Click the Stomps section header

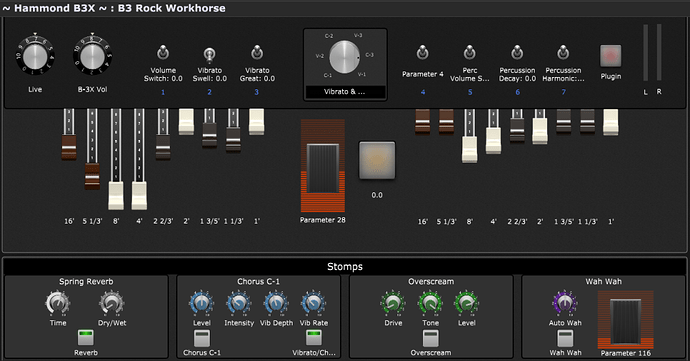[345, 266]
